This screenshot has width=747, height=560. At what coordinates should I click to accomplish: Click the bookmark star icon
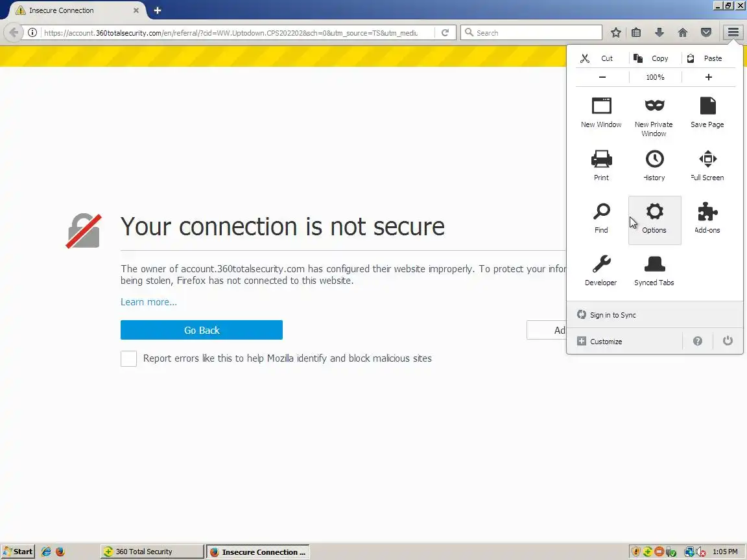(x=615, y=32)
